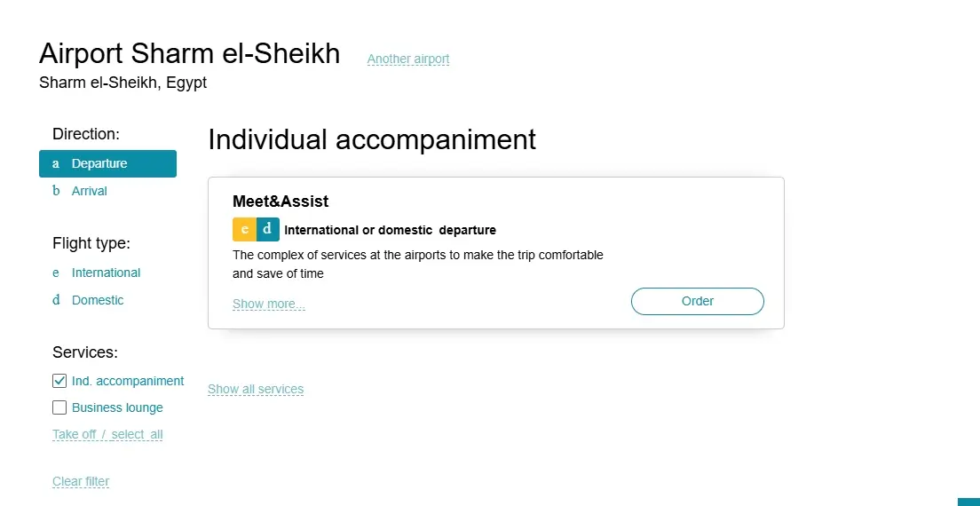Open the Another airport selector
980x506 pixels.
(408, 59)
